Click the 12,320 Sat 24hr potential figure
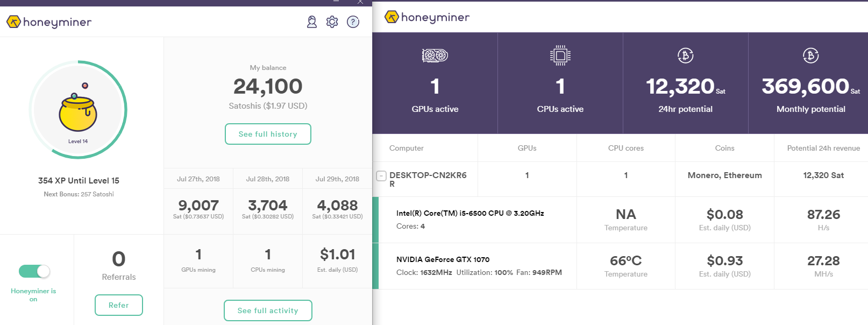The height and width of the screenshot is (325, 868). tap(685, 86)
